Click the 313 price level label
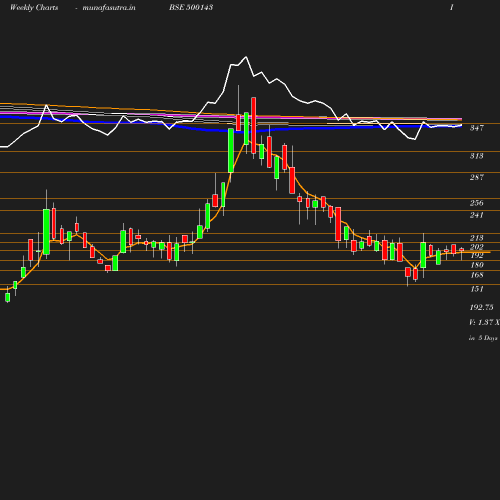500x500 pixels. (x=477, y=156)
